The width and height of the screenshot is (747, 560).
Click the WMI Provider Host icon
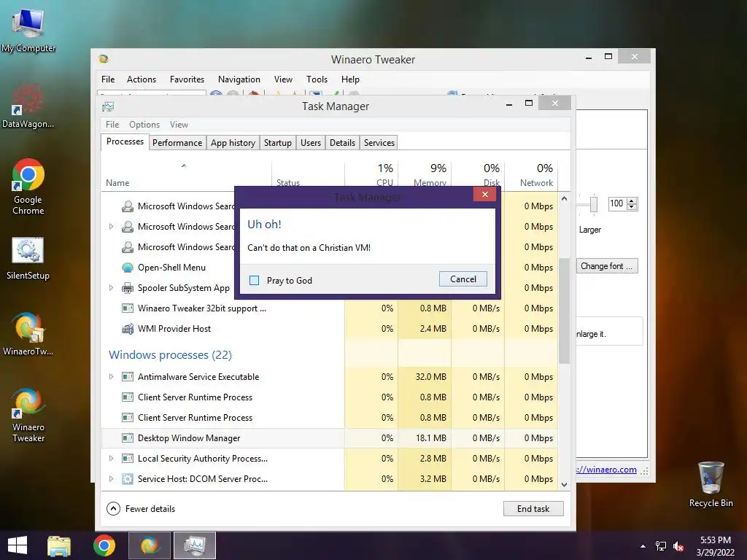point(127,329)
